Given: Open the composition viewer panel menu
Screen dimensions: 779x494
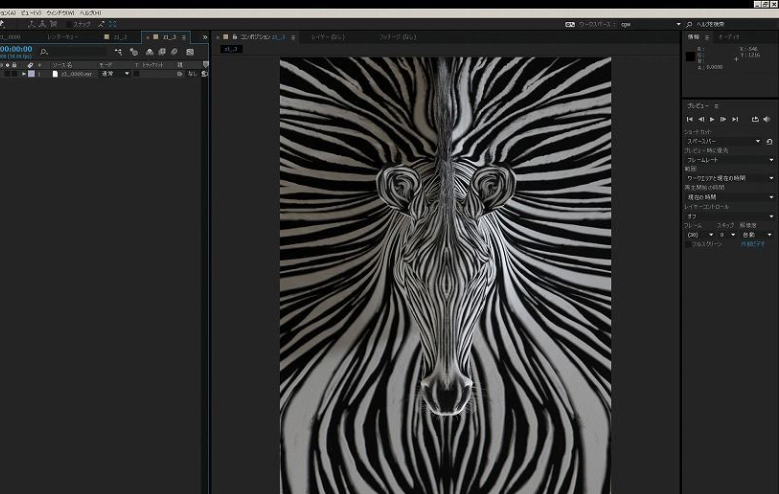Looking at the screenshot, I should 293,37.
